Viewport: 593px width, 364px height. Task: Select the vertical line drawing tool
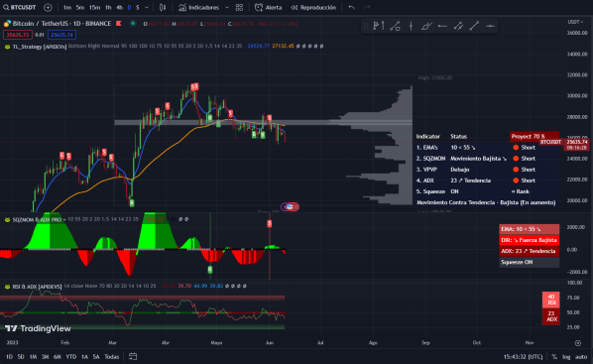411,26
